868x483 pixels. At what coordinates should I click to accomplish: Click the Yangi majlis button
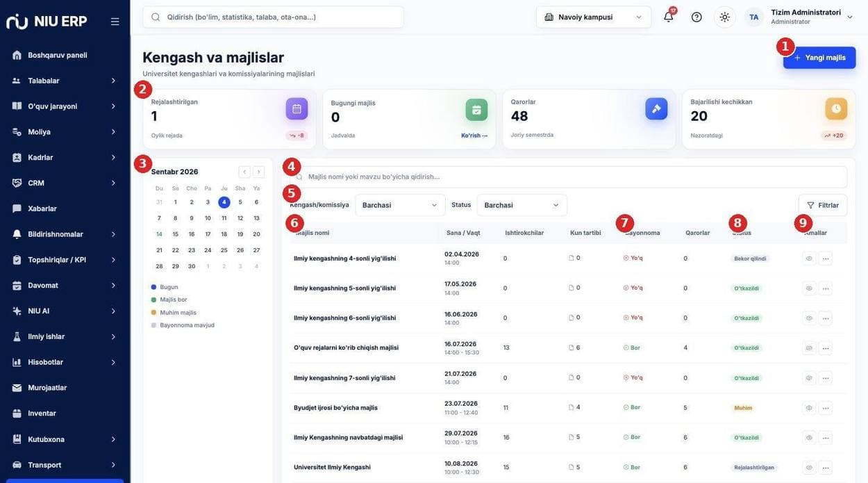coord(819,58)
